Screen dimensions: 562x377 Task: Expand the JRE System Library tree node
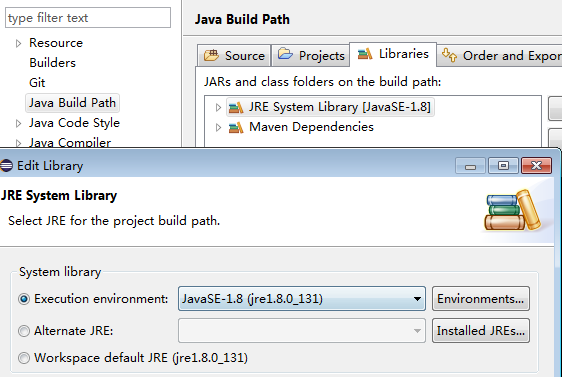(218, 107)
